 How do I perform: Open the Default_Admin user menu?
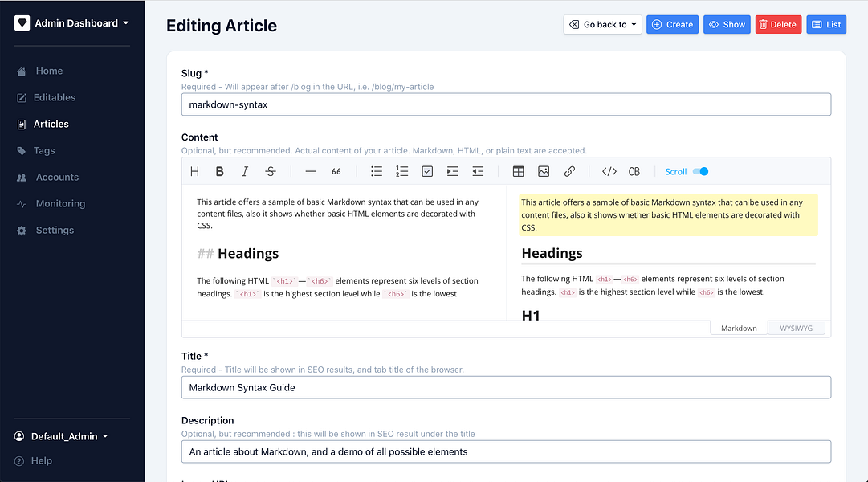pyautogui.click(x=61, y=436)
